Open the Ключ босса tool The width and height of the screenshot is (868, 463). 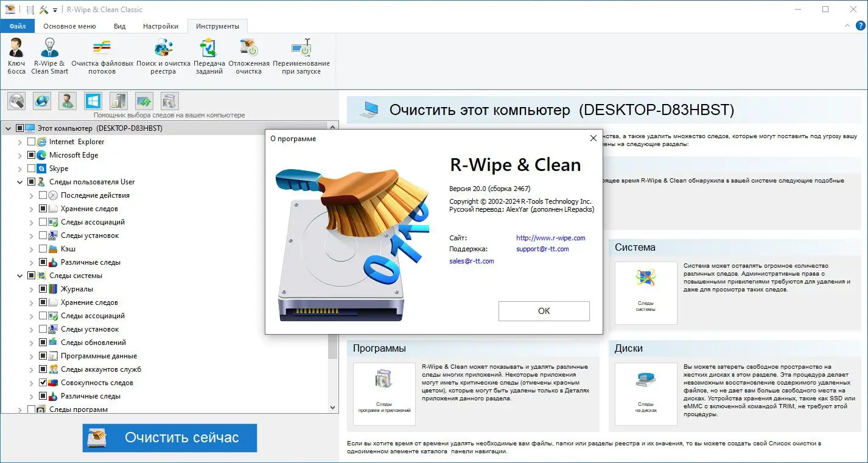[x=16, y=55]
